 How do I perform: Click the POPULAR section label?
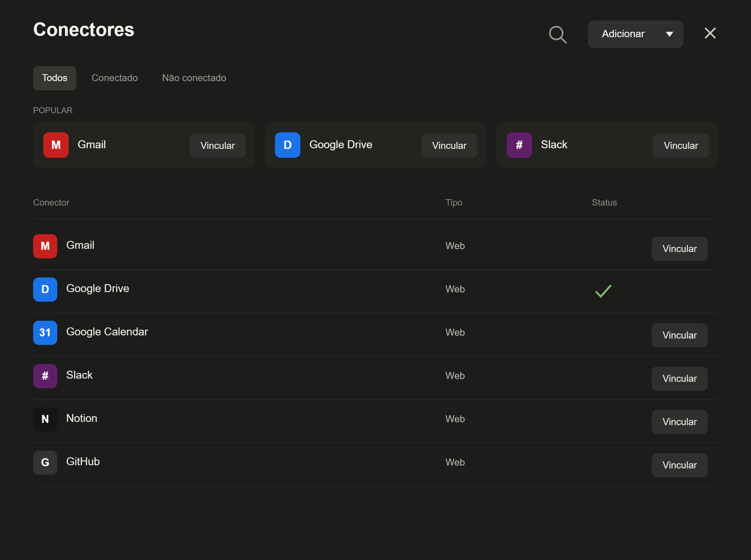[x=53, y=110]
